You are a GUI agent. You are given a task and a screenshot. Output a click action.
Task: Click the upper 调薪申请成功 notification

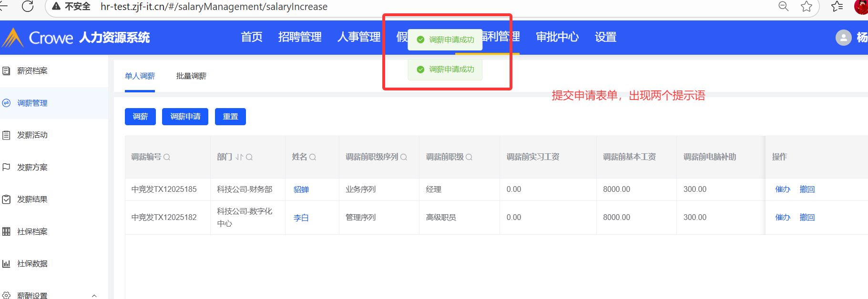(445, 40)
